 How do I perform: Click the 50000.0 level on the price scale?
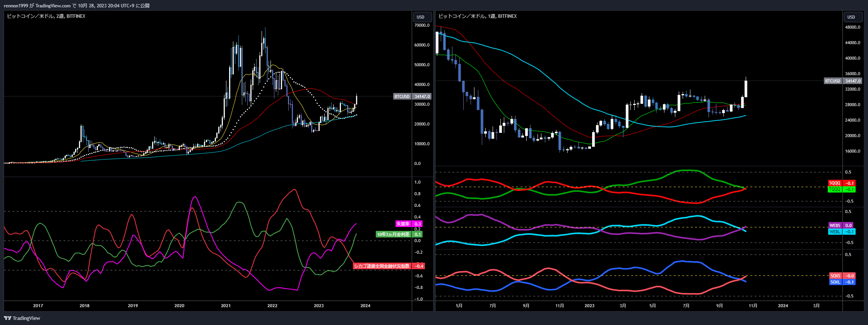tap(422, 65)
